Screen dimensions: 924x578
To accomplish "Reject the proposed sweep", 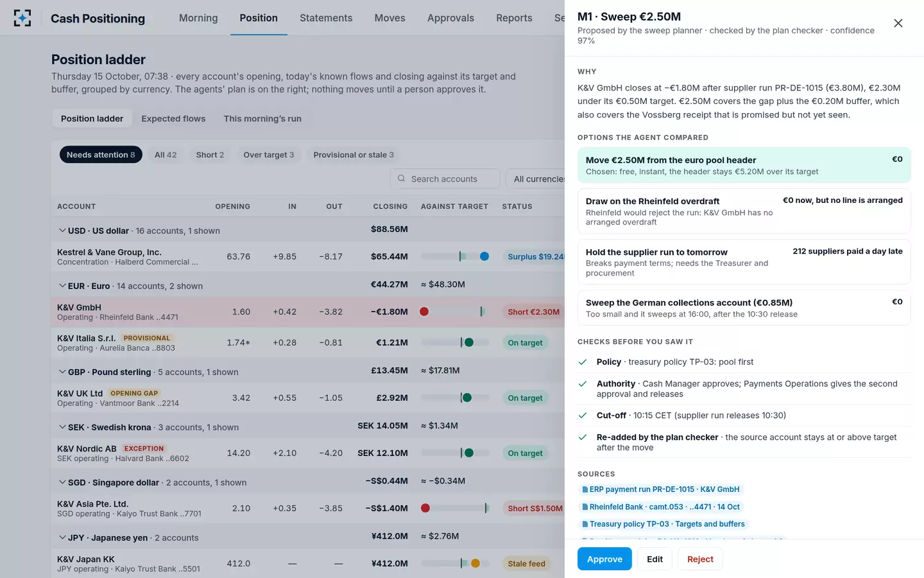I will coord(700,559).
